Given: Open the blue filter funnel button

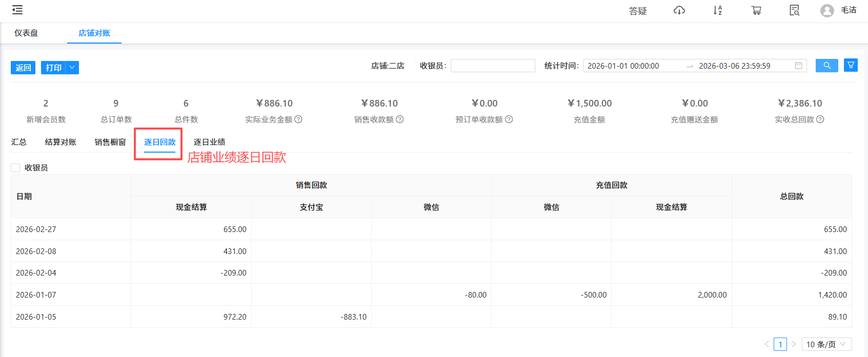Looking at the screenshot, I should (851, 65).
